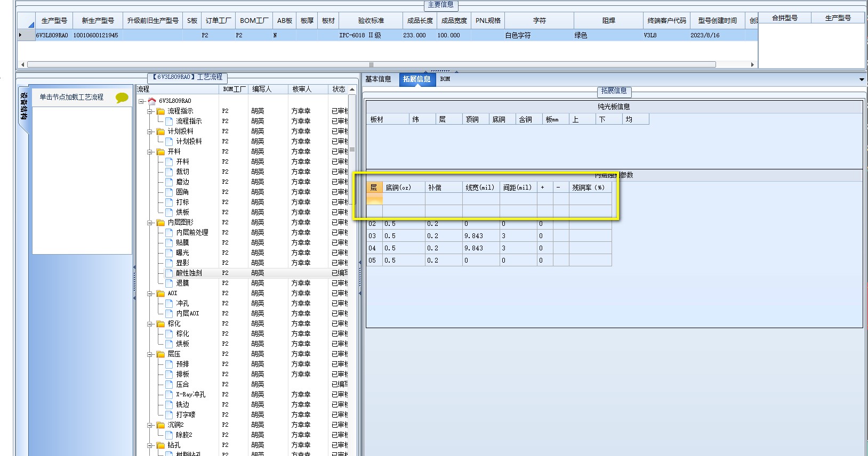The image size is (868, 456).
Task: Click document icon beside 磨边 step
Action: coord(169,182)
